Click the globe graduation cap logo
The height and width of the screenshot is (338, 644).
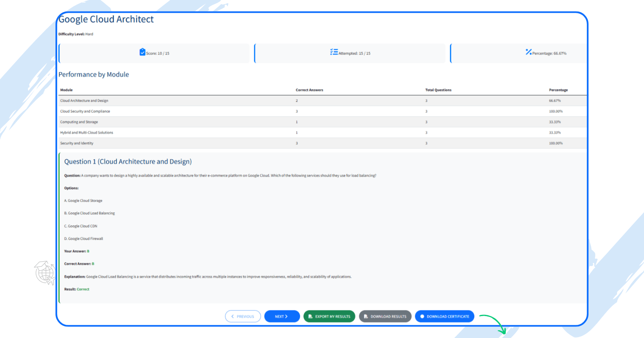click(45, 273)
